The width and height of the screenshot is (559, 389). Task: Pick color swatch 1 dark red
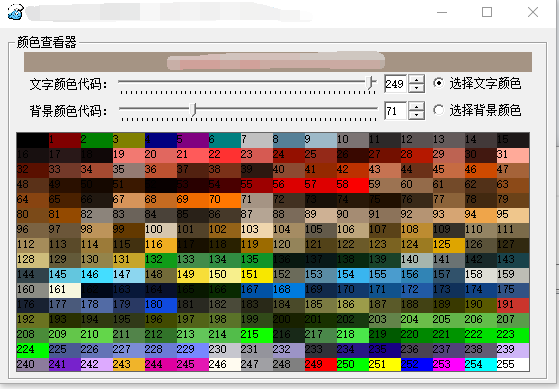click(x=65, y=140)
